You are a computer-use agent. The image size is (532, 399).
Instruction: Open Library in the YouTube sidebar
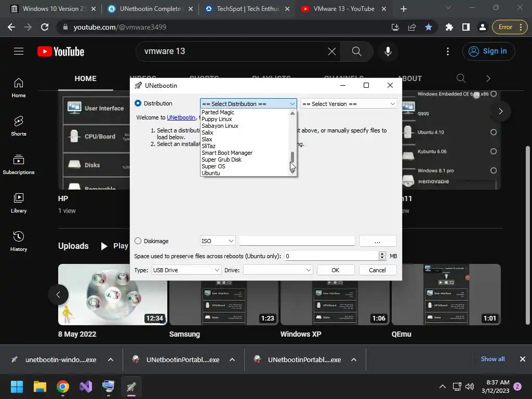pos(19,203)
